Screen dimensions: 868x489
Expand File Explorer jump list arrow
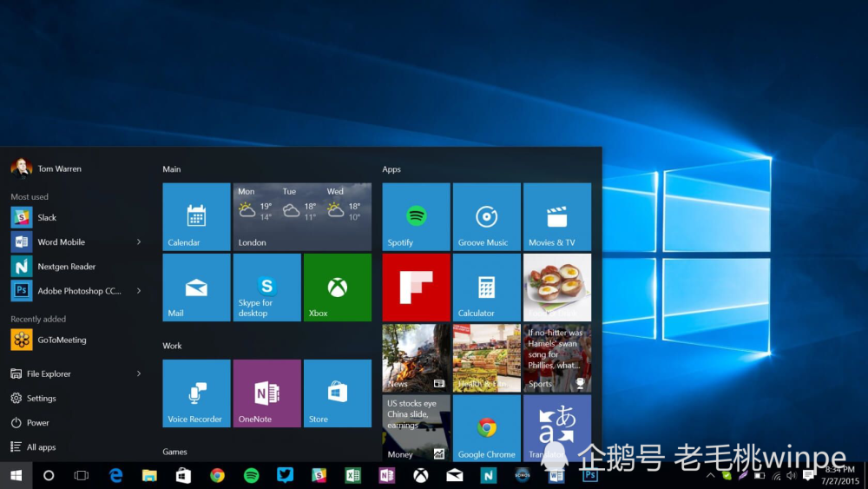coord(139,373)
